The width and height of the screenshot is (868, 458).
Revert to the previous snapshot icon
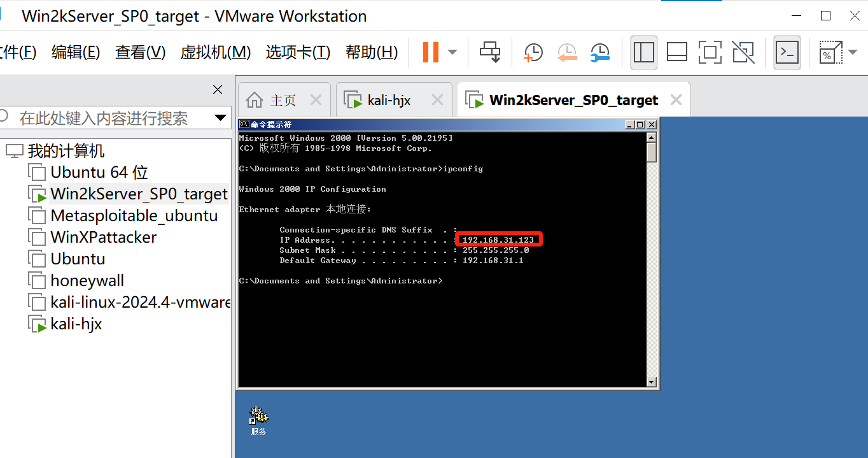566,52
